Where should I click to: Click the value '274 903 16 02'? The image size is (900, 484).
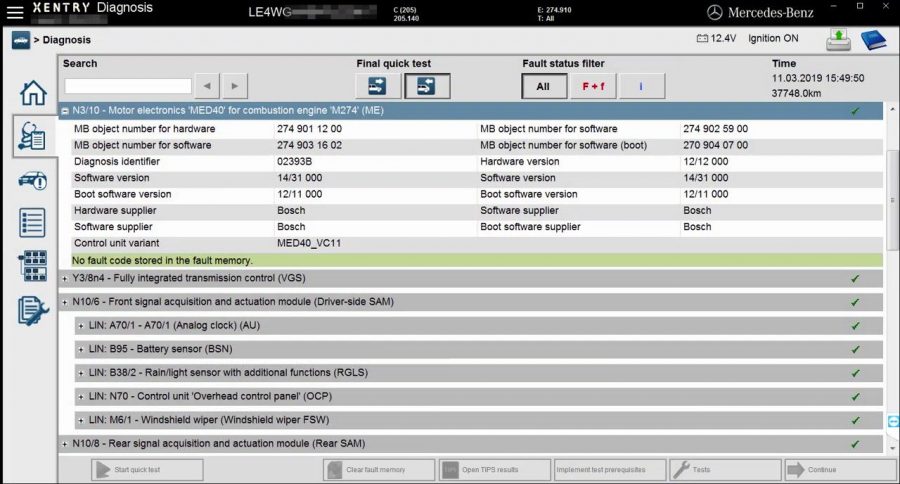[x=309, y=145]
